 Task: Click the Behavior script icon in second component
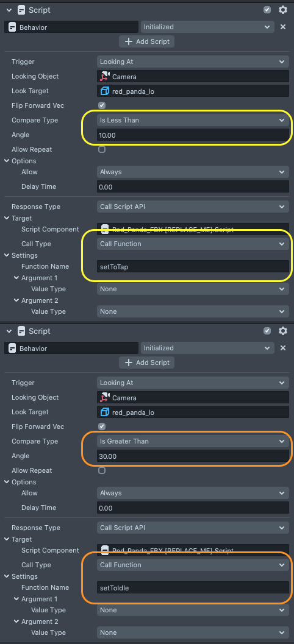point(13,349)
